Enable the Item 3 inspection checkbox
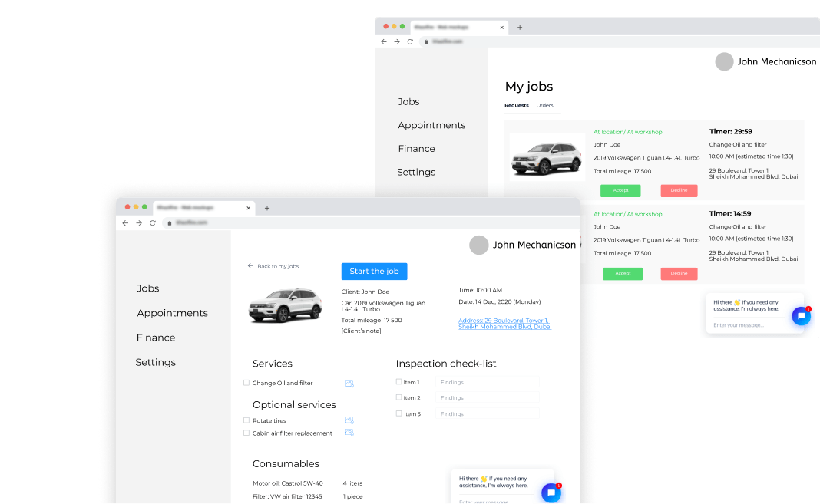 coord(399,413)
